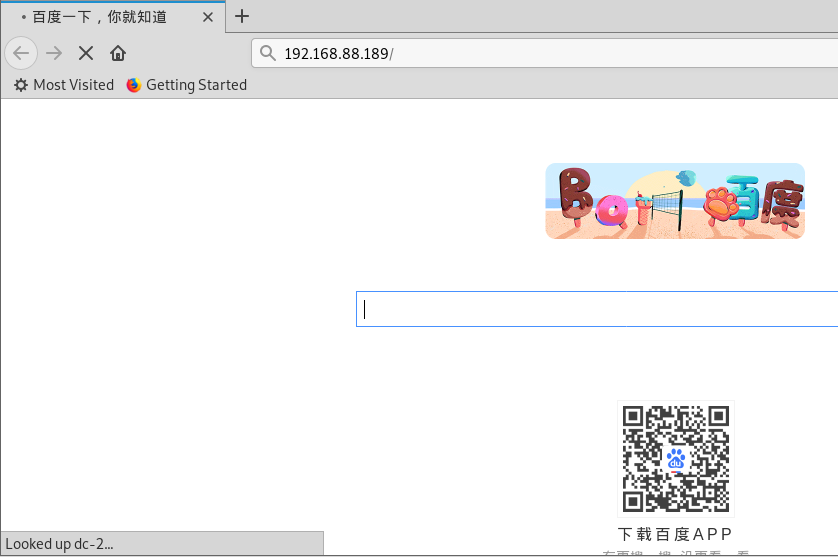The image size is (838, 557).
Task: Click the Baidu app QR code image
Action: point(676,459)
